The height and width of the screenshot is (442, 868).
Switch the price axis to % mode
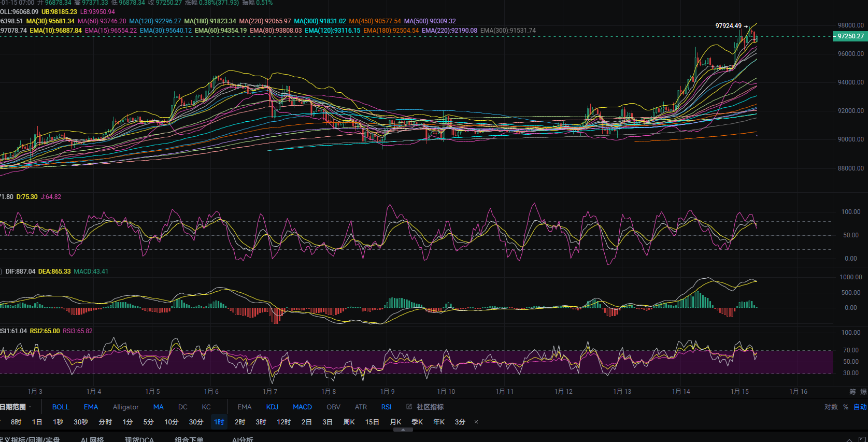tap(846, 407)
